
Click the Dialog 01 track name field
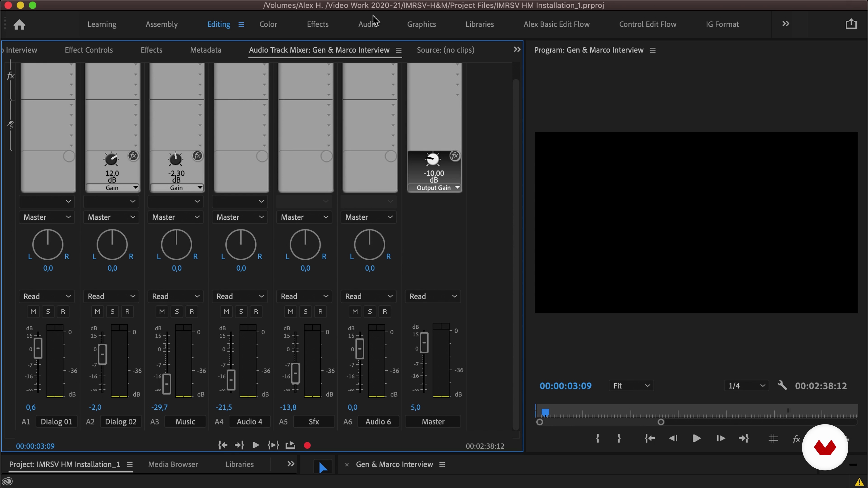[x=56, y=422]
